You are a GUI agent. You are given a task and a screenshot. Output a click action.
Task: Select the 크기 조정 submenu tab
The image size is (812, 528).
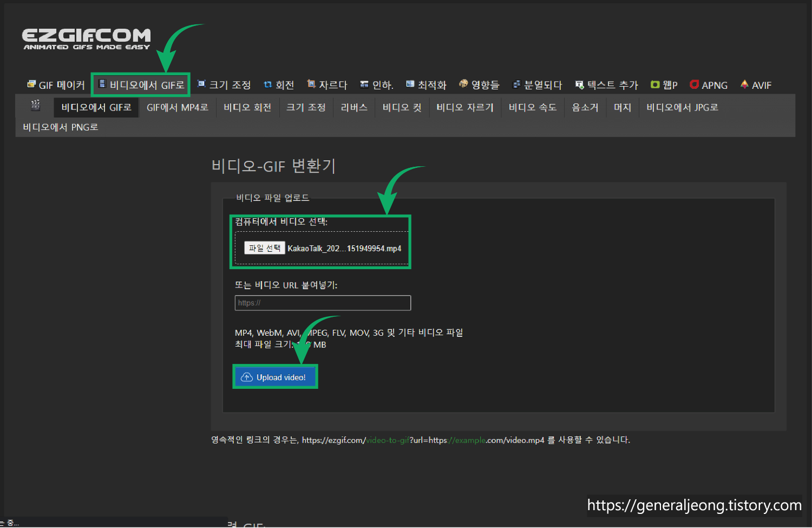[306, 107]
